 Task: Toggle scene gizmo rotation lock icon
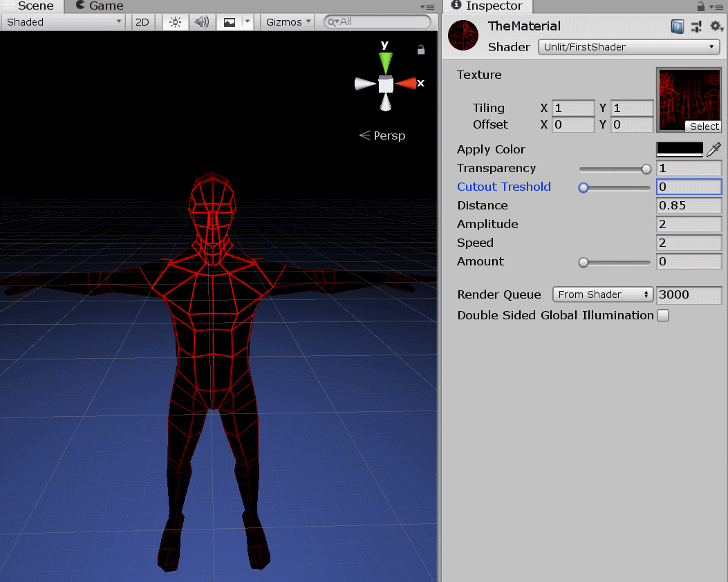coord(421,50)
